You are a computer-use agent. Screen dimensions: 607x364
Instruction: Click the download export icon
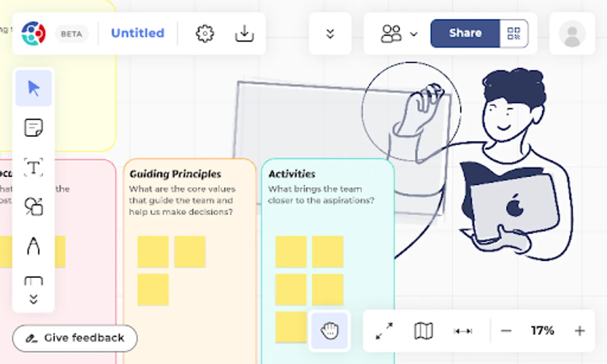(x=244, y=33)
